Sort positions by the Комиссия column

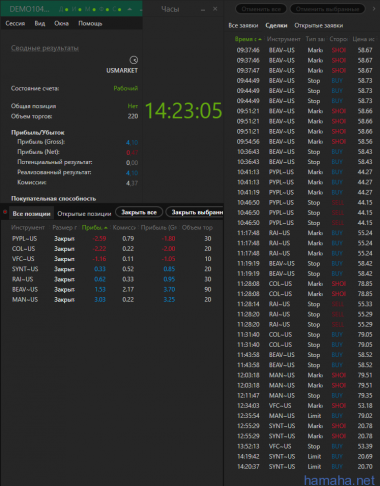[x=124, y=228]
